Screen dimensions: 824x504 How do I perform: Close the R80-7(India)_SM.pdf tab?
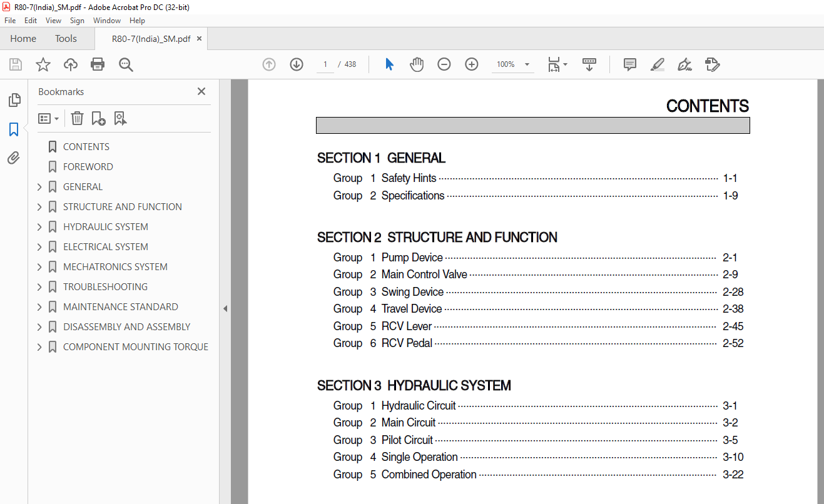pos(199,39)
